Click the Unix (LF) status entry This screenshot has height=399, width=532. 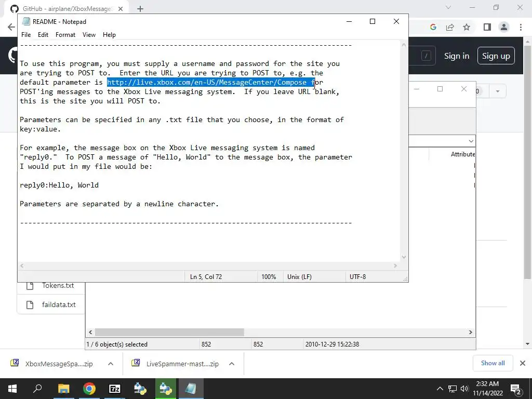pos(299,277)
